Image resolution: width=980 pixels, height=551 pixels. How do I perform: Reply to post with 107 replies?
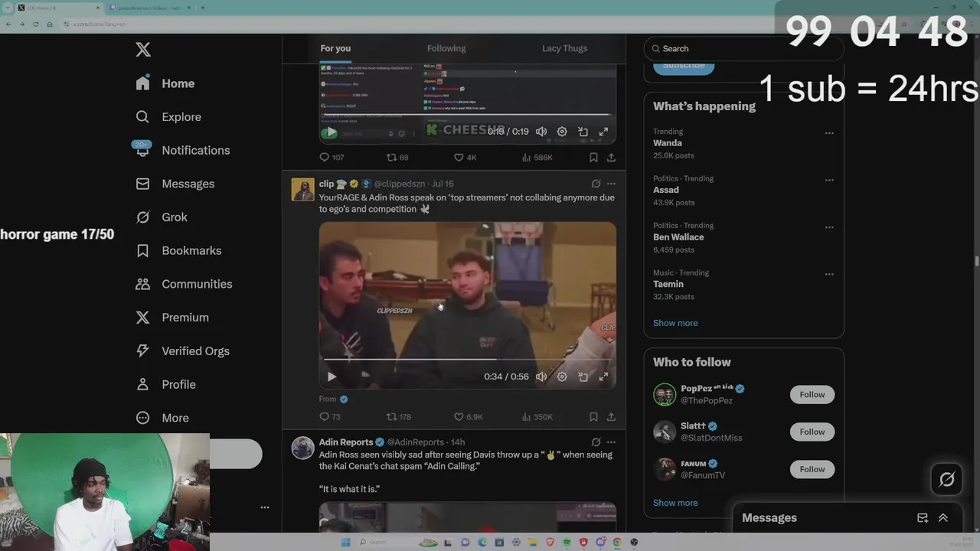(332, 158)
